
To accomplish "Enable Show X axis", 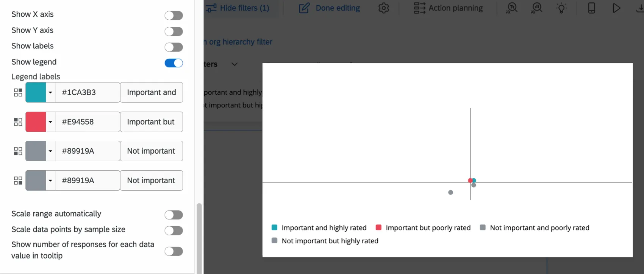I will [174, 15].
